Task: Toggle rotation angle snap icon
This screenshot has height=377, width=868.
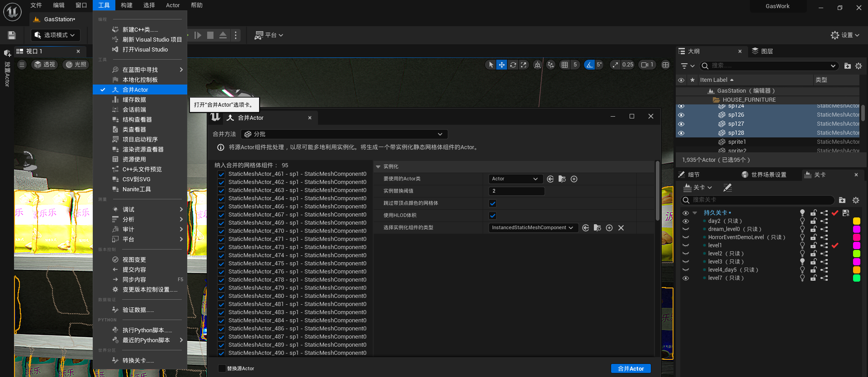Action: [589, 65]
